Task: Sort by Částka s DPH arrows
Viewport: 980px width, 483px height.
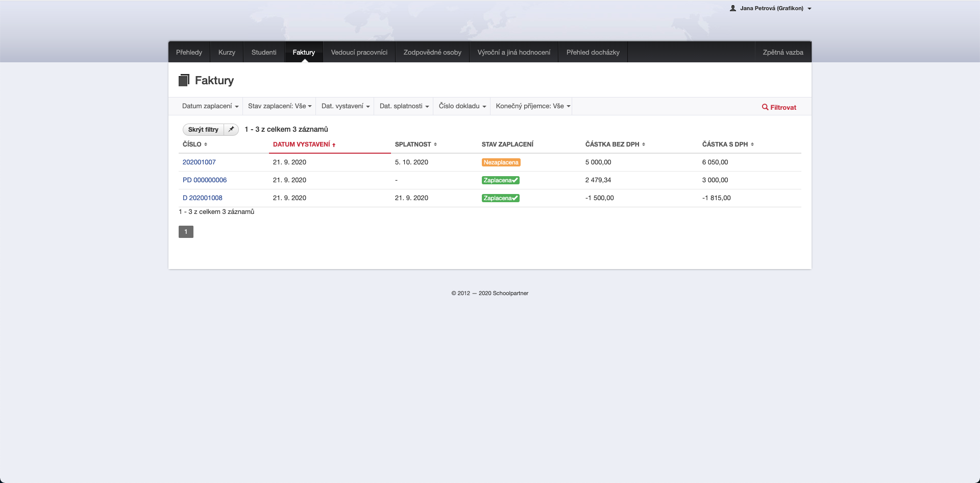Action: 752,144
